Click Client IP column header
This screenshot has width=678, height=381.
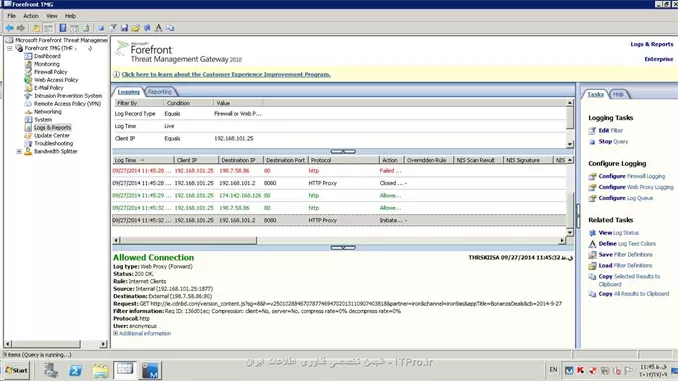tap(196, 160)
